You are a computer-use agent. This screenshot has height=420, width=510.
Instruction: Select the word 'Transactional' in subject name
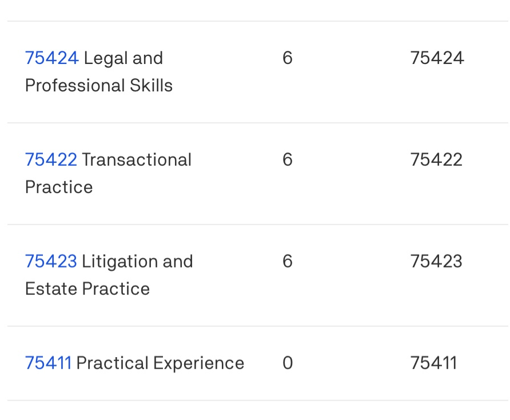137,160
